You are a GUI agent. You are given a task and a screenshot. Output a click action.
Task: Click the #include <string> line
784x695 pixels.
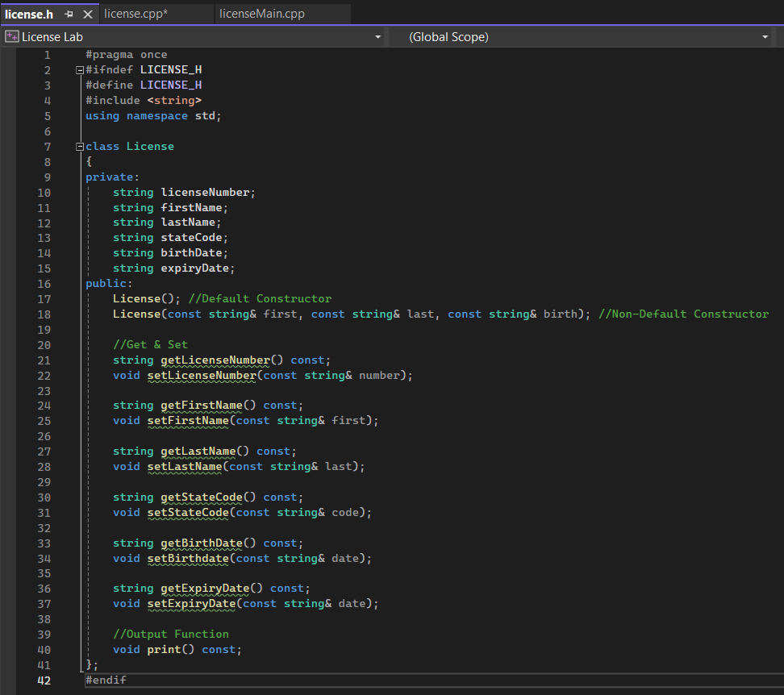tap(143, 100)
